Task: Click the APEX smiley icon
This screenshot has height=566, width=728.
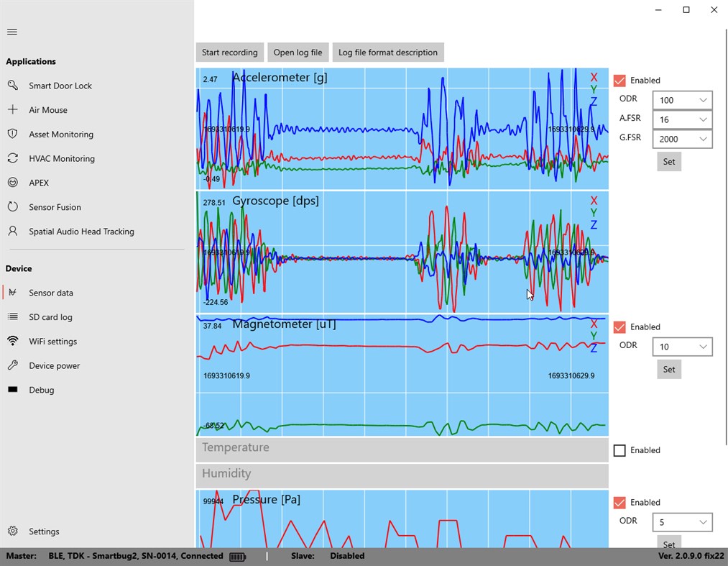Action: pos(12,183)
